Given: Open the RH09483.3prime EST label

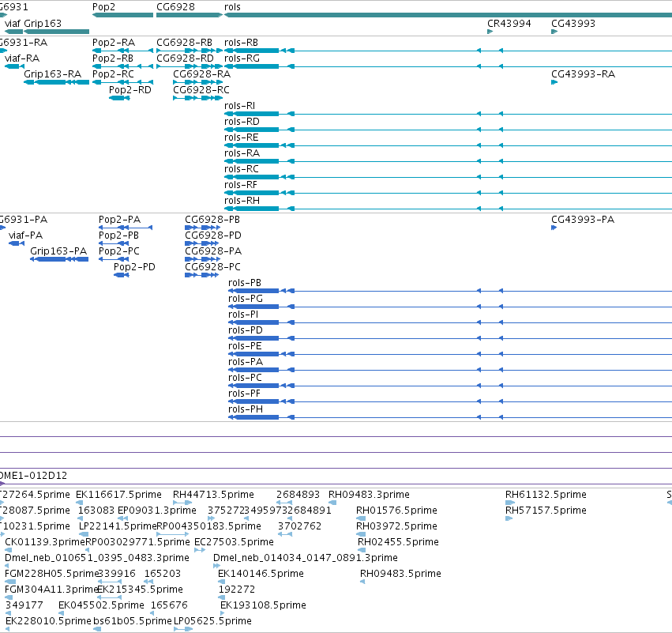Looking at the screenshot, I should (x=369, y=495).
